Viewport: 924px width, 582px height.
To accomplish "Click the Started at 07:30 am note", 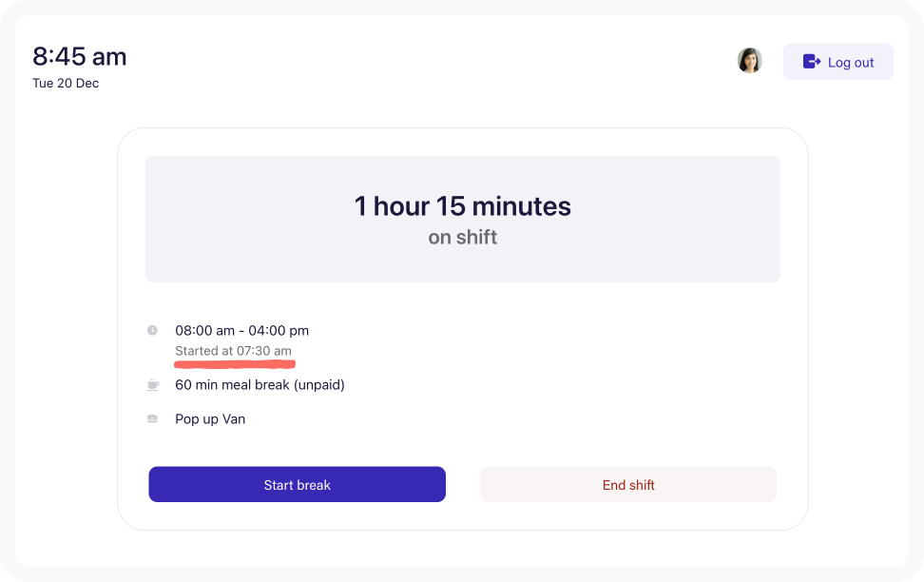I will click(x=233, y=351).
